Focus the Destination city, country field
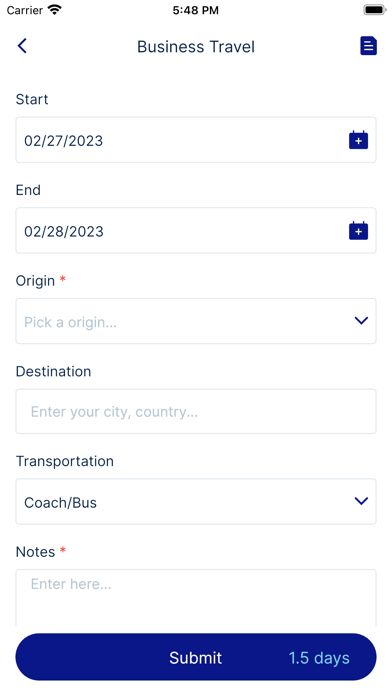The height and width of the screenshot is (696, 392). point(196,411)
